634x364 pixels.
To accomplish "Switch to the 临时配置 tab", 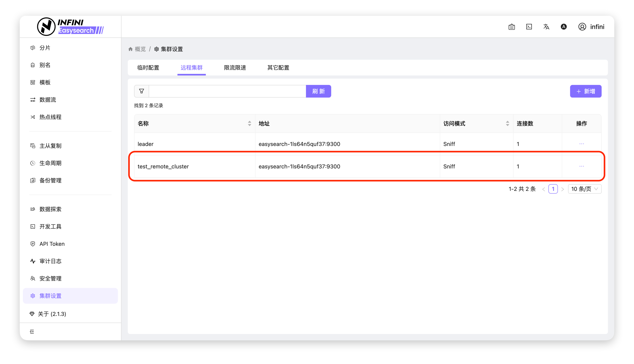I will tap(148, 68).
